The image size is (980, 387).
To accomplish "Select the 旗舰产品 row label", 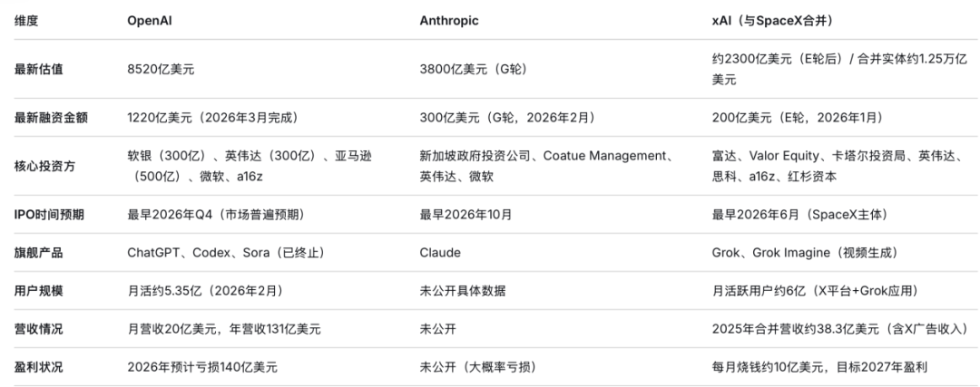I will pyautogui.click(x=38, y=253).
